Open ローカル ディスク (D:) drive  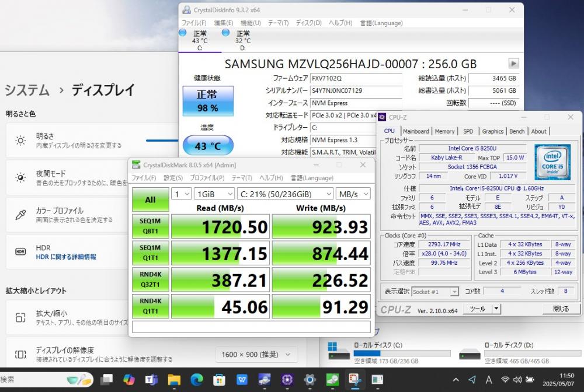point(520,352)
